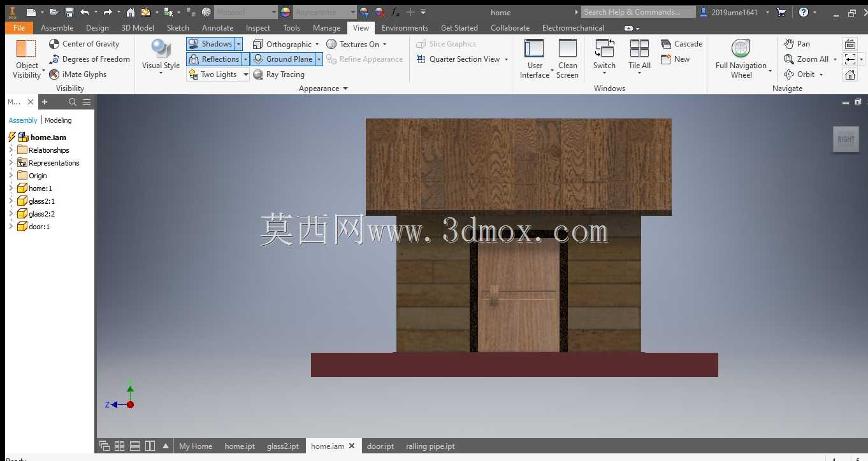Click the Open folder icon in quick access toolbar
The width and height of the screenshot is (868, 461).
[x=54, y=12]
